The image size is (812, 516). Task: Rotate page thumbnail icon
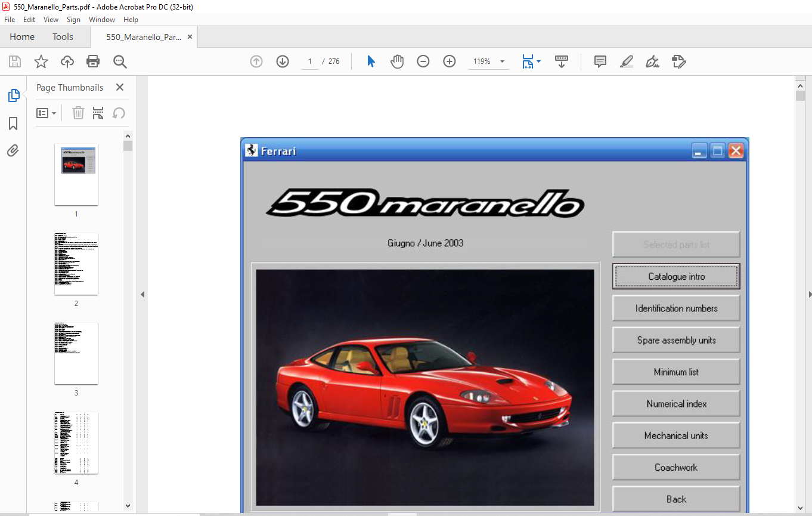tap(119, 113)
